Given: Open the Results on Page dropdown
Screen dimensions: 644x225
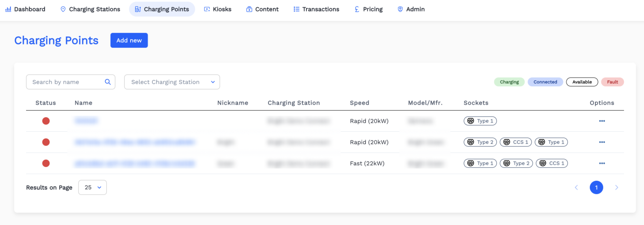Looking at the screenshot, I should (x=92, y=187).
